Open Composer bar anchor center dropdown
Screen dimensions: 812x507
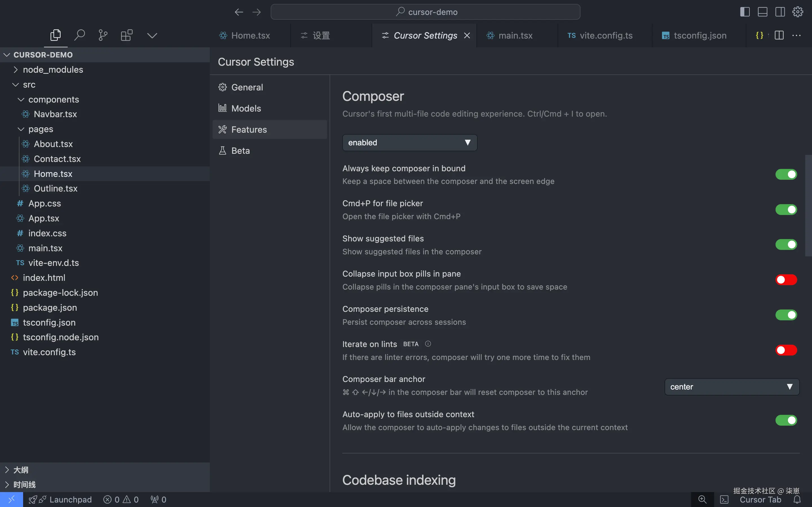click(x=731, y=387)
